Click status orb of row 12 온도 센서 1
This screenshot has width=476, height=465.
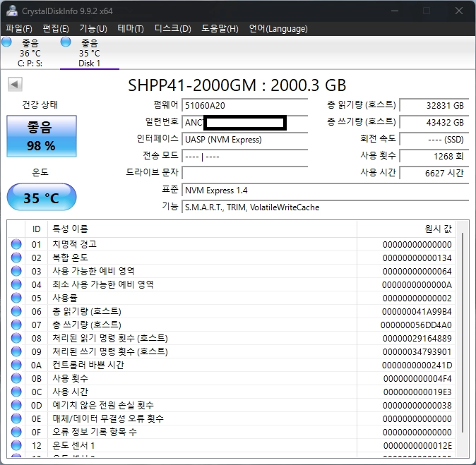pos(16,445)
